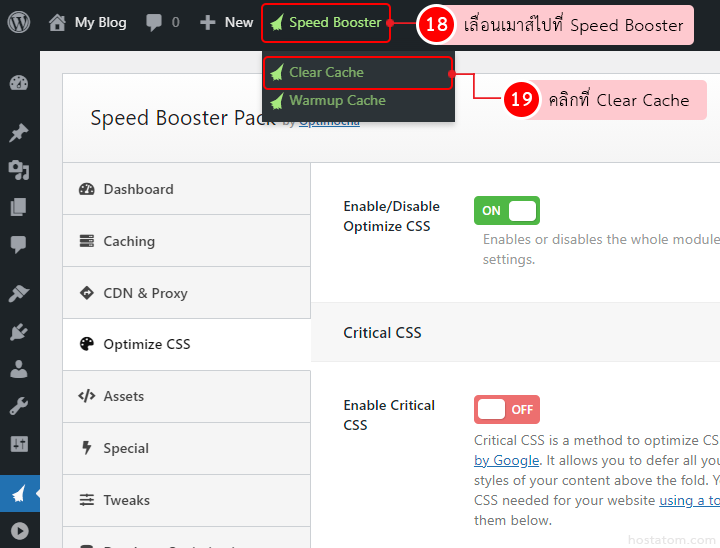This screenshot has width=720, height=548.
Task: Open the WordPress logo menu
Action: (x=19, y=22)
